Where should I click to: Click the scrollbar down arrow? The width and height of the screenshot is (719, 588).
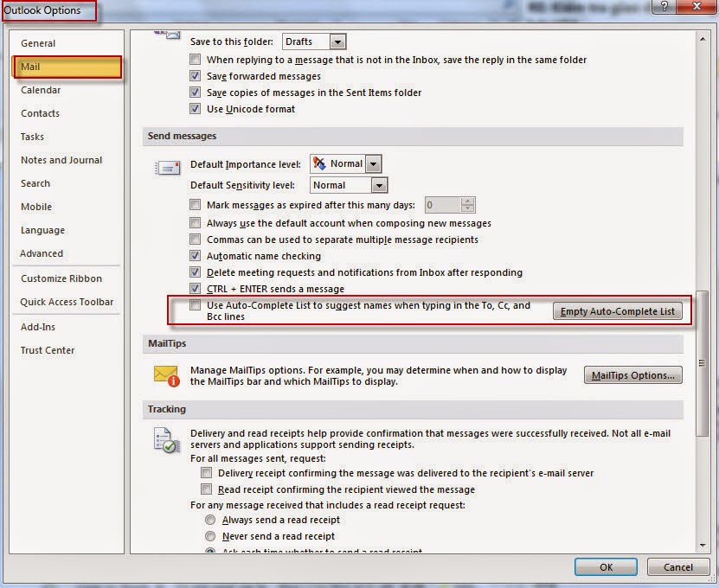[x=703, y=546]
